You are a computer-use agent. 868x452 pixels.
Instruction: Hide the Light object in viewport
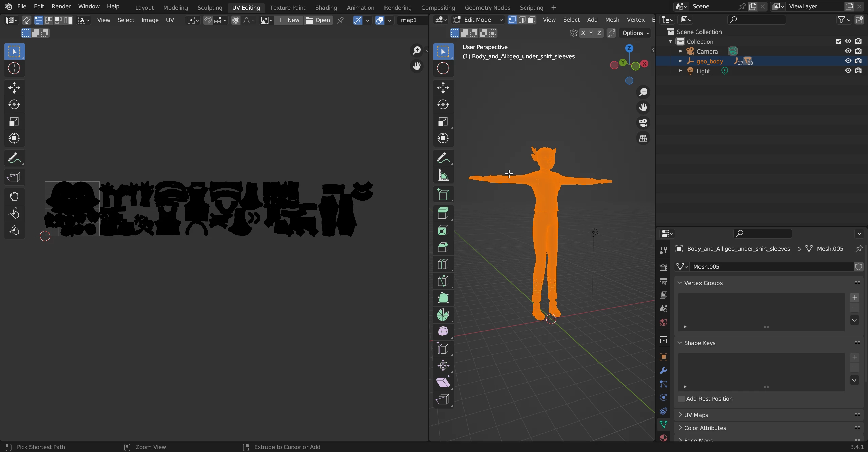848,71
